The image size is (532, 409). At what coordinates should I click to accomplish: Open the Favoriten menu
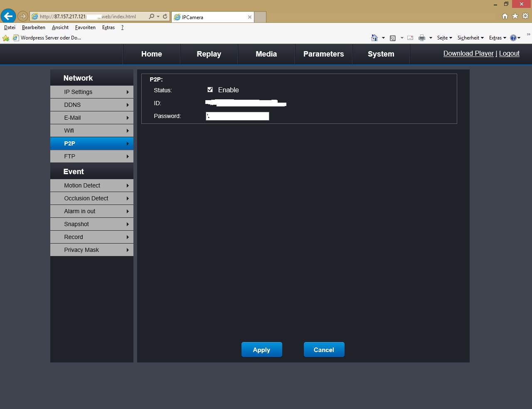coord(85,27)
